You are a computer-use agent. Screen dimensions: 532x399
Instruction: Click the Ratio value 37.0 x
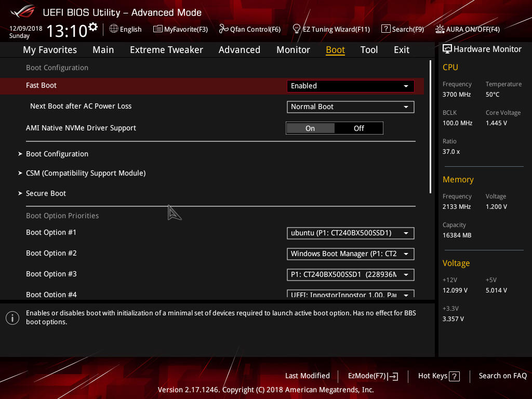tap(451, 152)
